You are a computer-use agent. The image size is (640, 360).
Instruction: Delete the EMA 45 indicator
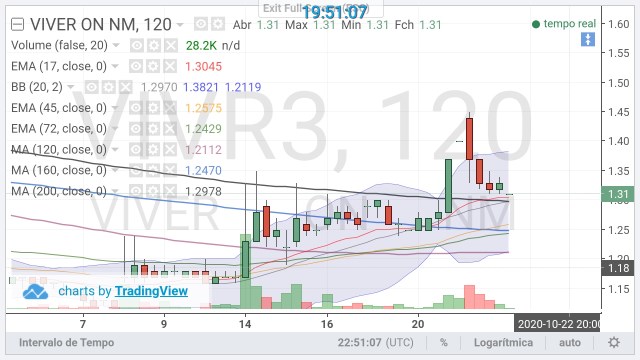170,108
